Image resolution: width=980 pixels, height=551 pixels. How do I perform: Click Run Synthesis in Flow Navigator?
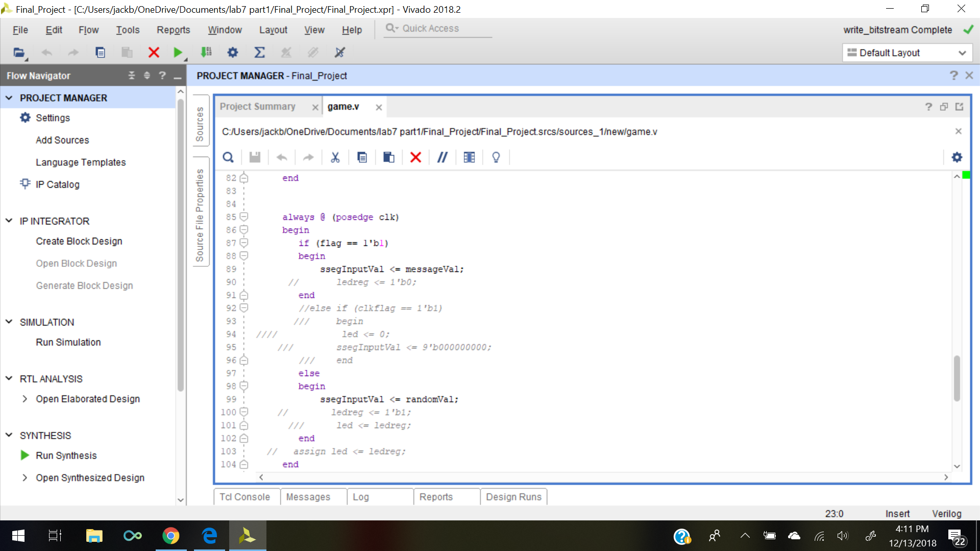(66, 456)
